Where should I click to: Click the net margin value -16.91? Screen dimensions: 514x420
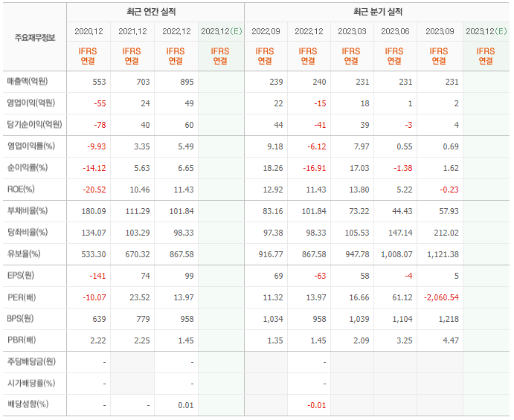[315, 169]
